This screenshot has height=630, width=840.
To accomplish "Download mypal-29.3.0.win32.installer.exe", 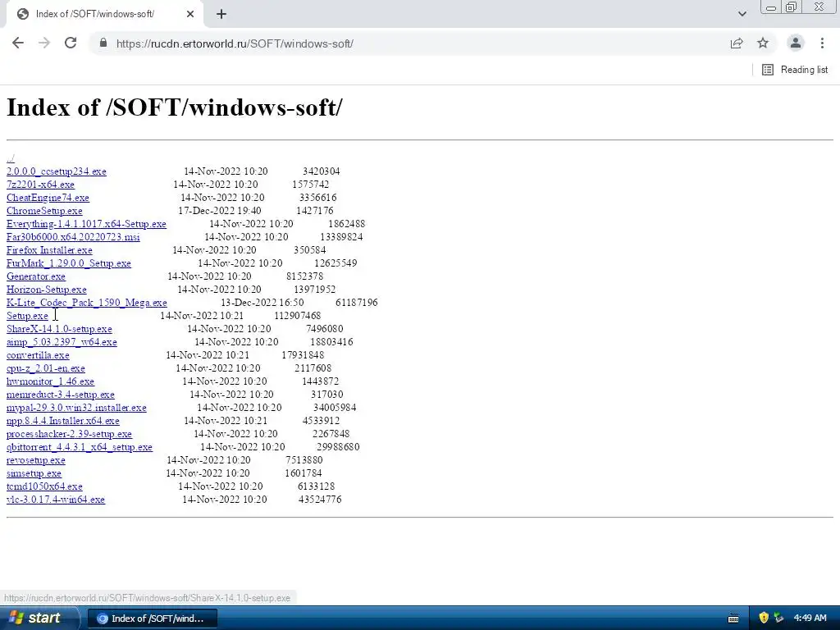I will pos(76,408).
